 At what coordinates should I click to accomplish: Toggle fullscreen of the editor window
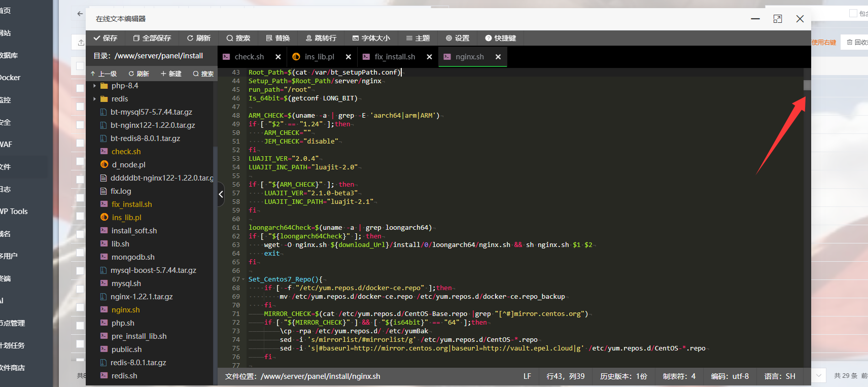pyautogui.click(x=777, y=19)
